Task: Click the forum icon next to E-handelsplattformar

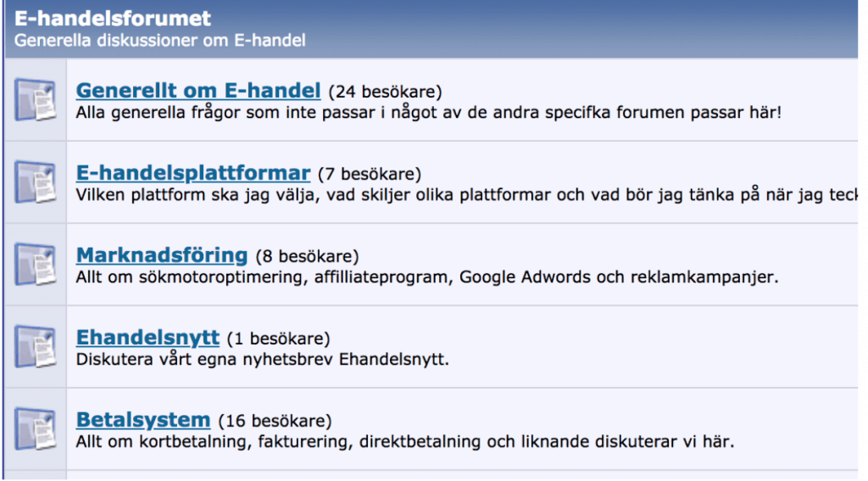Action: [36, 182]
